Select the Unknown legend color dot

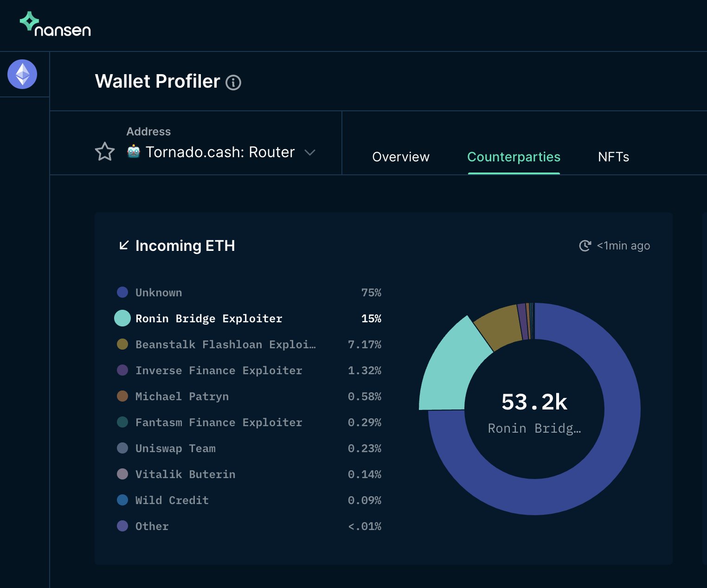click(122, 292)
